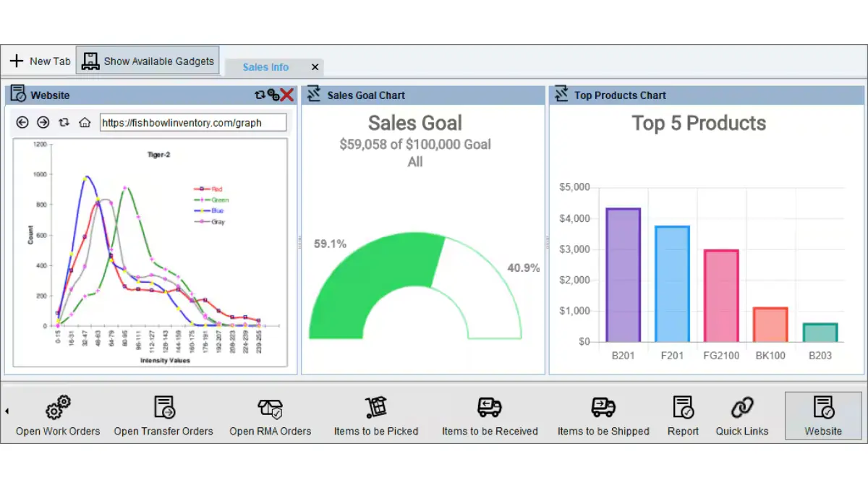Refresh the embedded fishbowlinventory webpage
This screenshot has height=488, width=868.
point(64,122)
